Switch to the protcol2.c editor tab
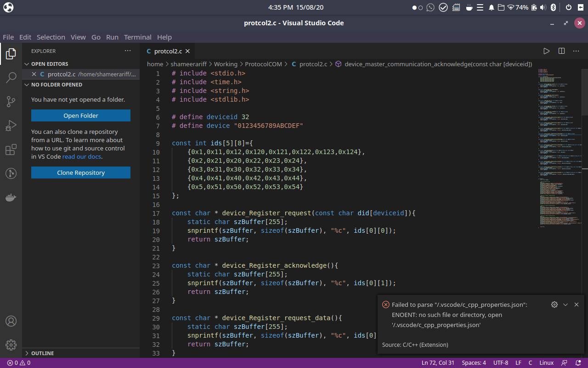Viewport: 588px width, 368px height. point(168,51)
